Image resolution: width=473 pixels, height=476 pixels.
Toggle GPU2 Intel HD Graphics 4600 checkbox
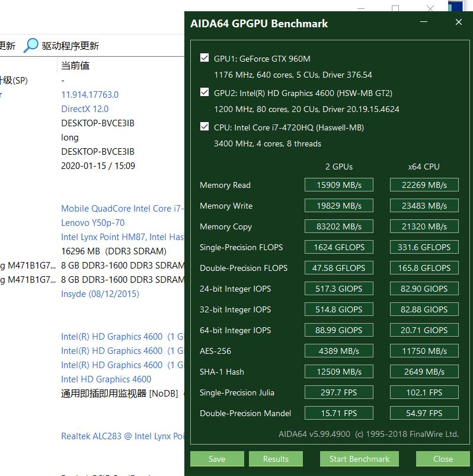[204, 92]
